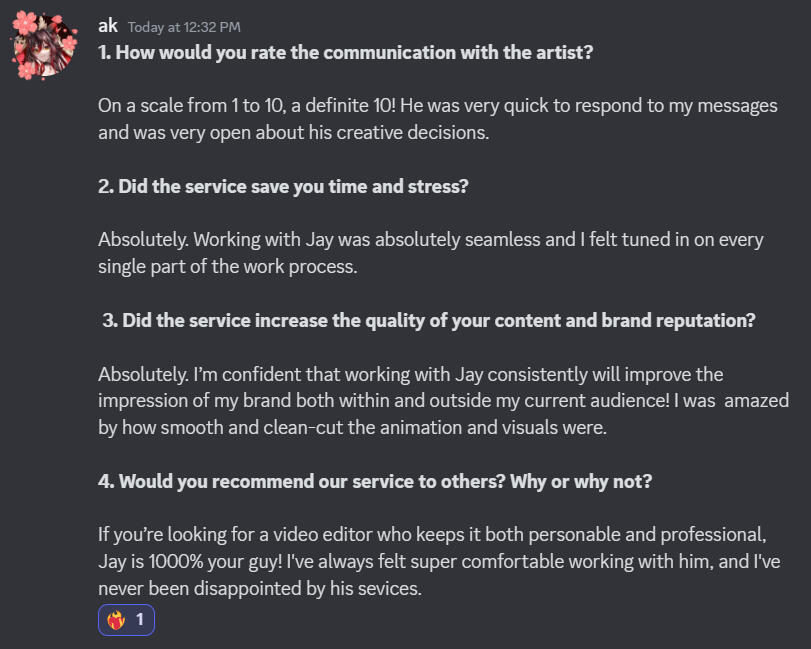Click the fire emoji in the reaction
The width and height of the screenshot is (811, 649).
pos(117,620)
